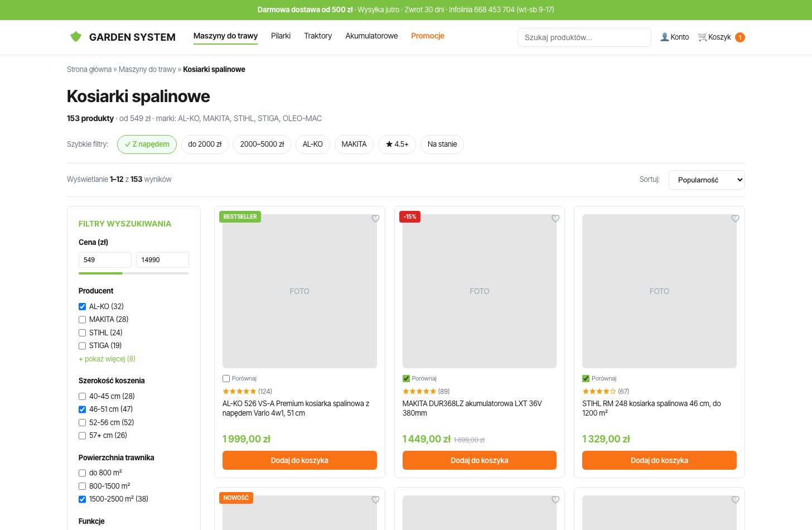Focus the 'Szukaj produktów...' search field
812x530 pixels.
tap(584, 37)
